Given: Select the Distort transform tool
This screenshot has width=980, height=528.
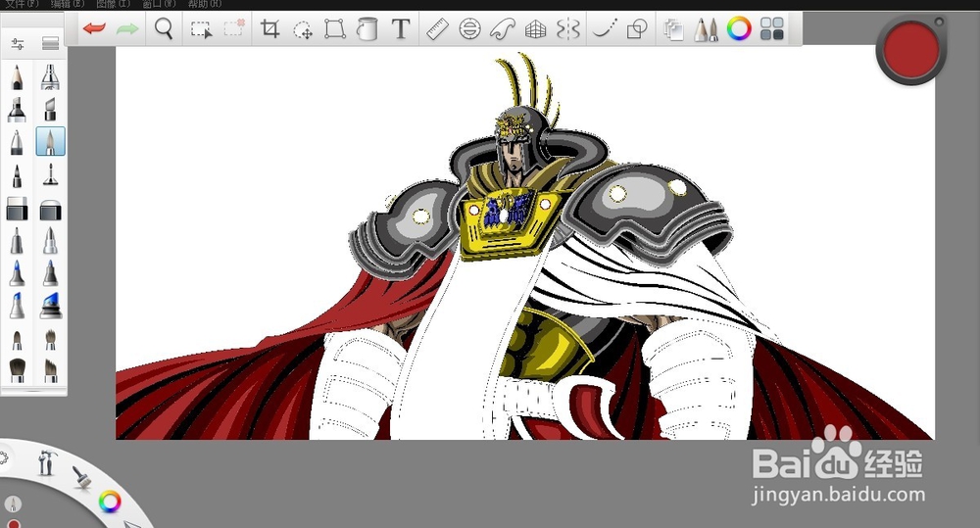Looking at the screenshot, I should [x=335, y=28].
